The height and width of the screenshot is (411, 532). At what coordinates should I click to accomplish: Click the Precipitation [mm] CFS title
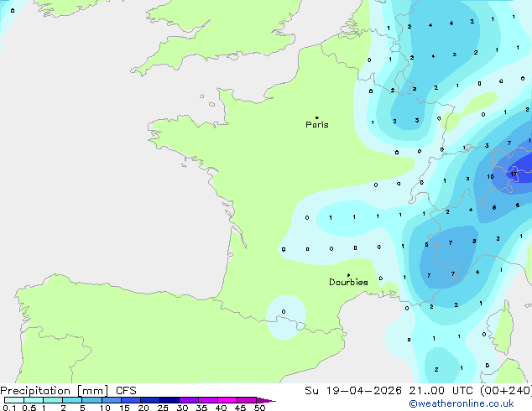click(x=68, y=391)
